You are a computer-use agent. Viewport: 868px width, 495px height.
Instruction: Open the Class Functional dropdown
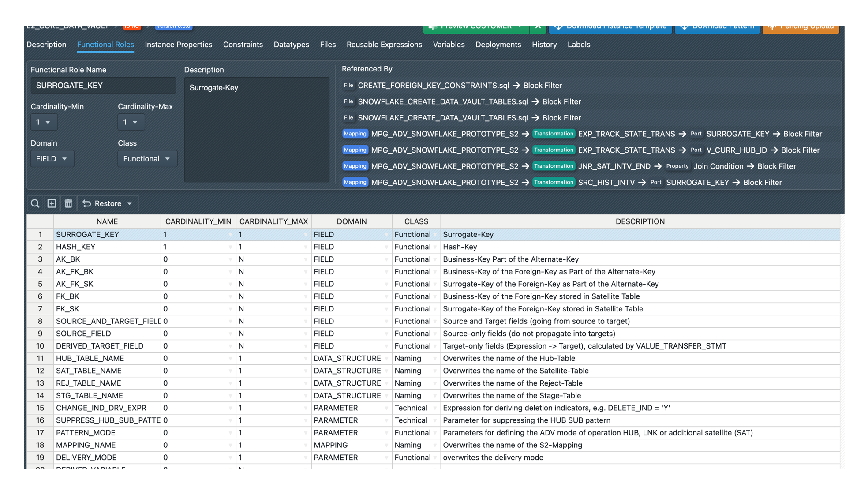coord(147,159)
